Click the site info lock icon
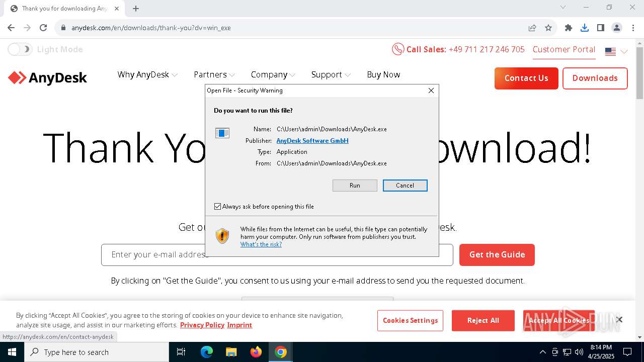 pyautogui.click(x=63, y=28)
